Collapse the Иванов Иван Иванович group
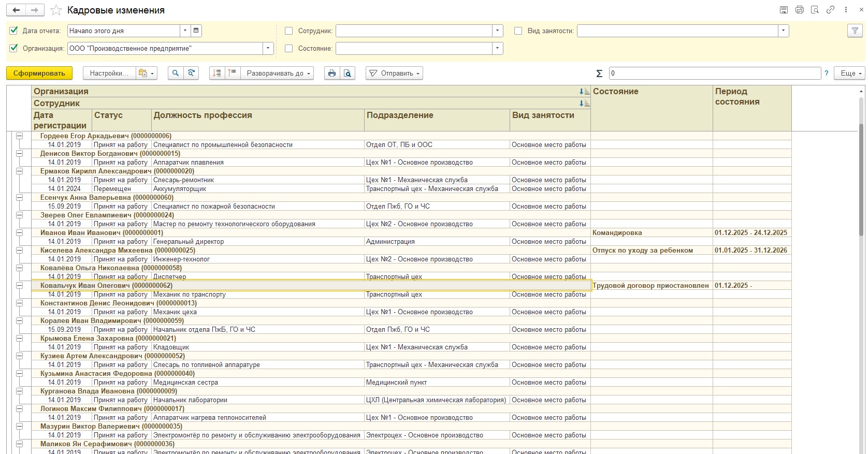Viewport: 868px width, 454px height. pyautogui.click(x=19, y=233)
